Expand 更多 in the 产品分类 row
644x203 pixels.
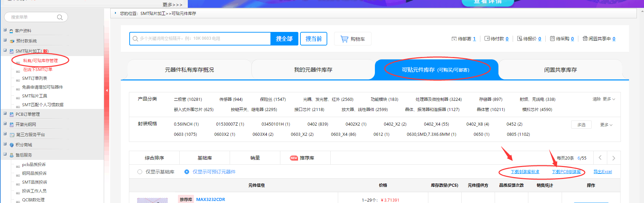pos(609,99)
